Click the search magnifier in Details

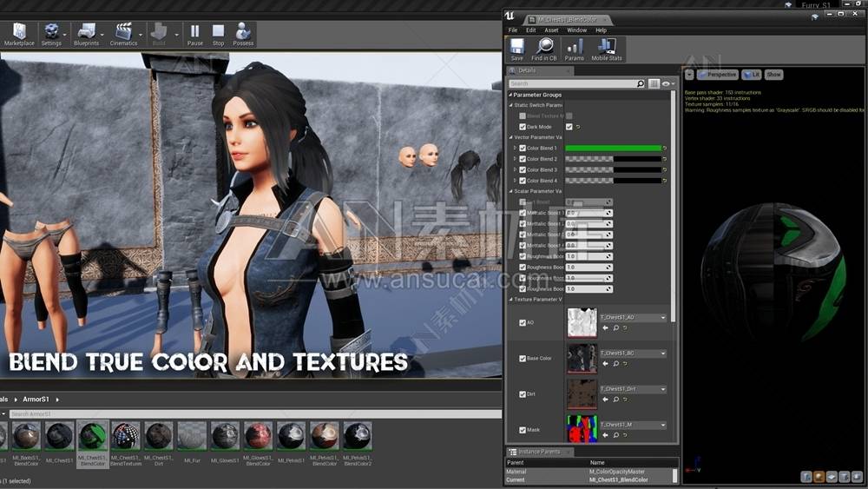click(641, 83)
